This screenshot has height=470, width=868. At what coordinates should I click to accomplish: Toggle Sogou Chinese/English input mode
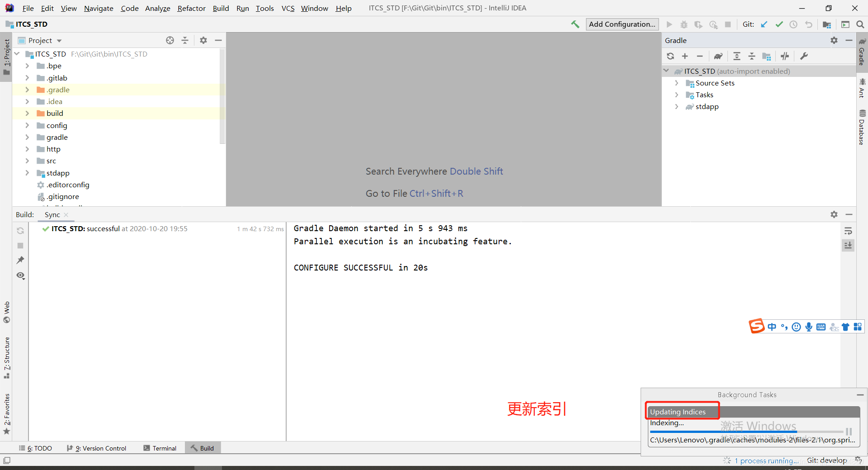pos(772,327)
